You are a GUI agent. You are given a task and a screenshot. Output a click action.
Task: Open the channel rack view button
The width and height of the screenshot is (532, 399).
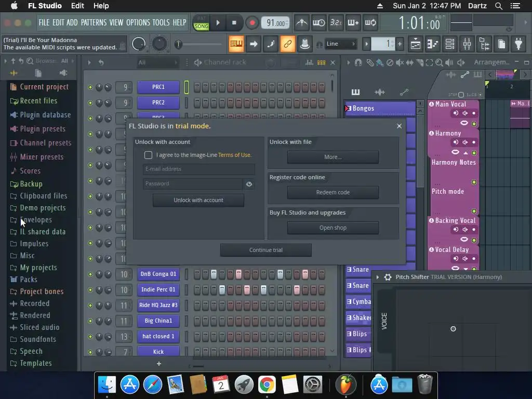tap(450, 44)
